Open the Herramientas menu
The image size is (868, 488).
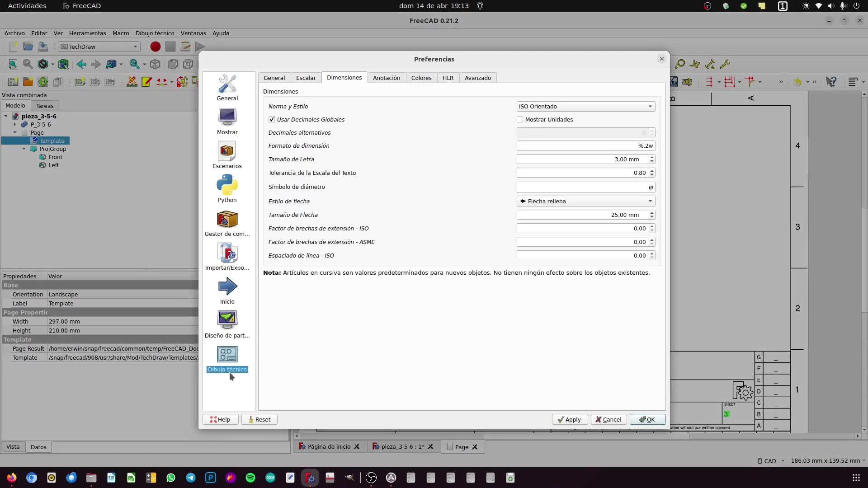pyautogui.click(x=87, y=33)
